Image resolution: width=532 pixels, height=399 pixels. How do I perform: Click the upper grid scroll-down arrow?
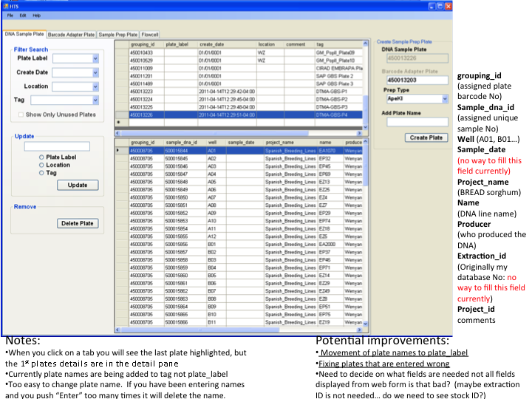[366, 127]
